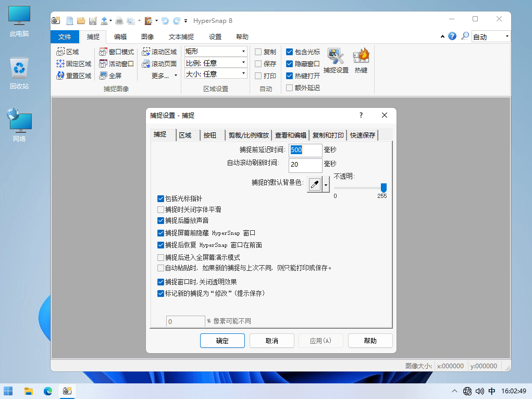Click the Windows Start button
This screenshot has width=532, height=399.
pos(8,391)
